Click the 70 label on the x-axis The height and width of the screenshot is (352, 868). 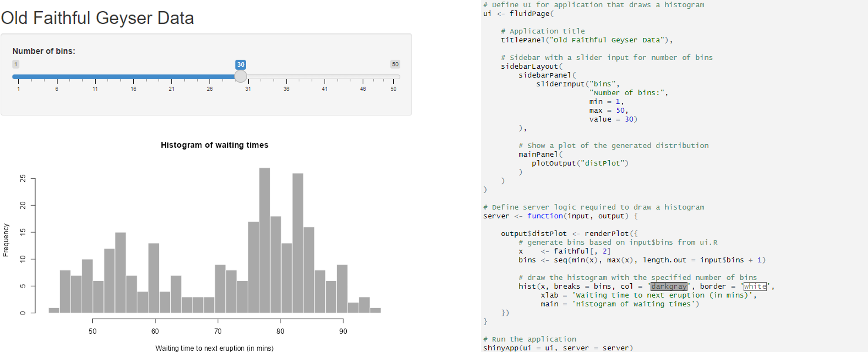tap(218, 331)
